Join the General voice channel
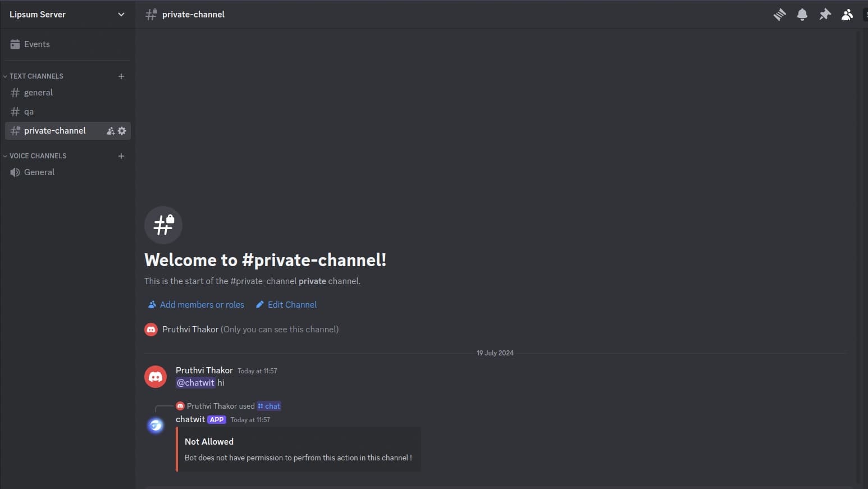 67,172
